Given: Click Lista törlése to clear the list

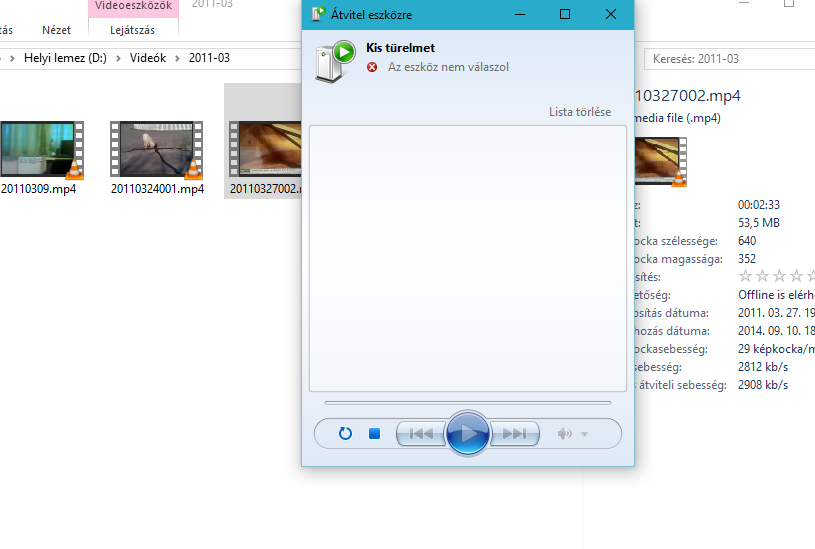Looking at the screenshot, I should tap(580, 112).
